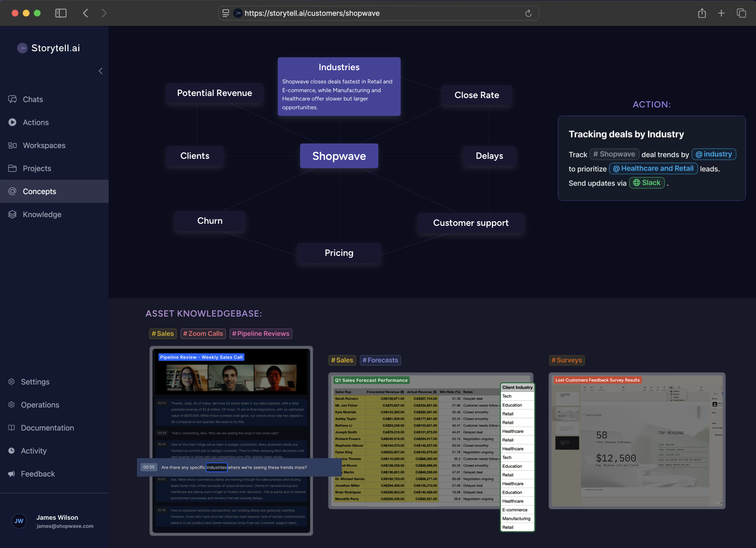Image resolution: width=756 pixels, height=548 pixels.
Task: Click the Pipeline Reviews hashtag tag
Action: [261, 334]
